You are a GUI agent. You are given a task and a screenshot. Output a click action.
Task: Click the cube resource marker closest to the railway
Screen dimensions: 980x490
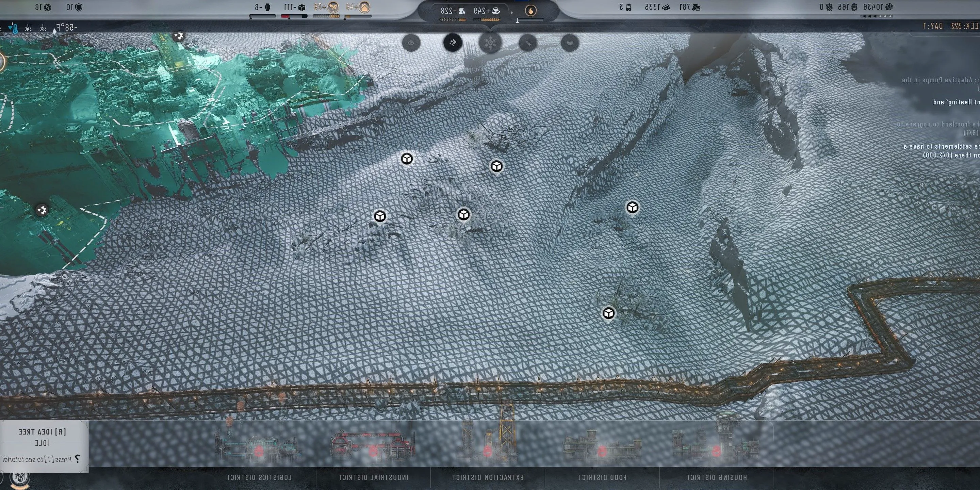609,313
